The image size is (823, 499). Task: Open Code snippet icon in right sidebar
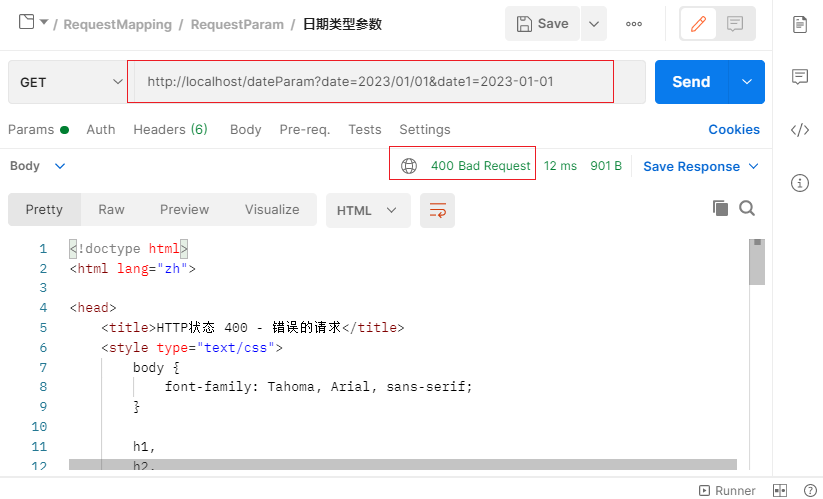tap(800, 130)
